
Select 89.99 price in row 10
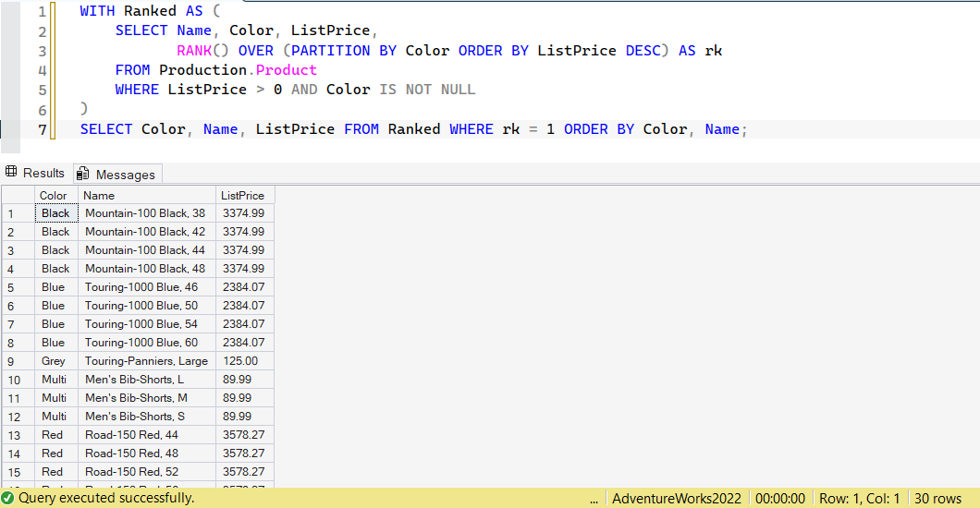(x=245, y=380)
